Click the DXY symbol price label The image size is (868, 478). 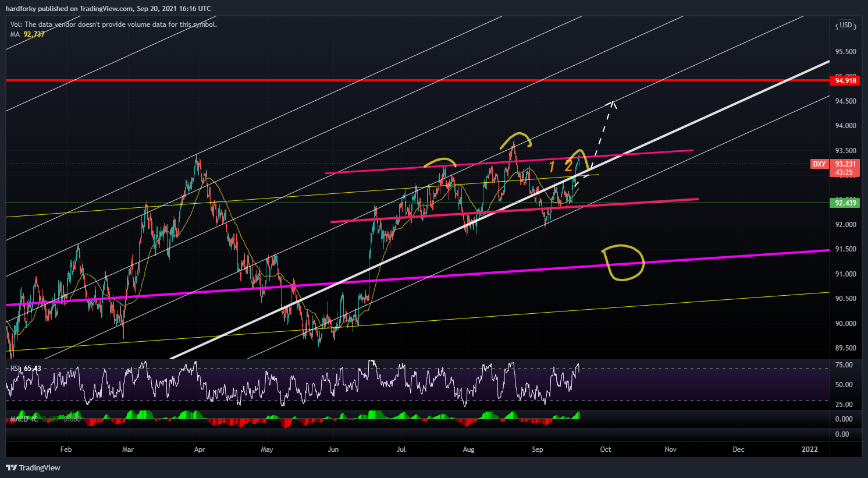pos(819,164)
